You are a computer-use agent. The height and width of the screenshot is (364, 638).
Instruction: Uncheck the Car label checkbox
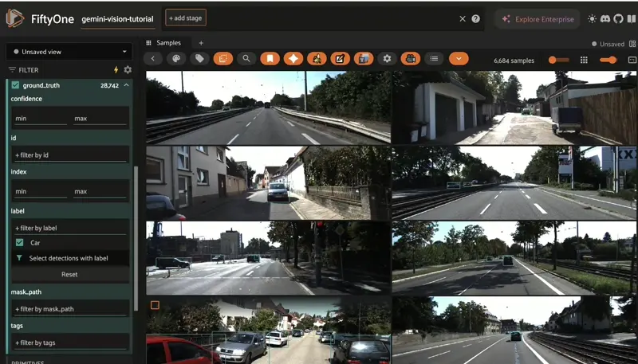pos(20,242)
